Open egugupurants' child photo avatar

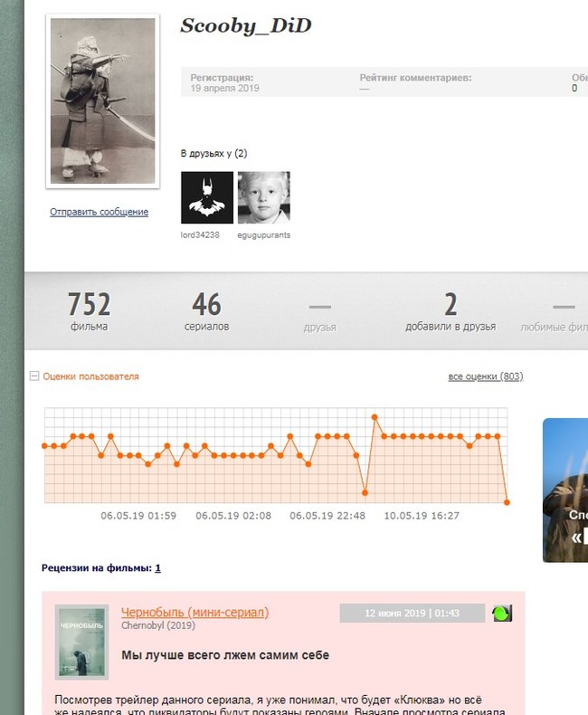(263, 197)
